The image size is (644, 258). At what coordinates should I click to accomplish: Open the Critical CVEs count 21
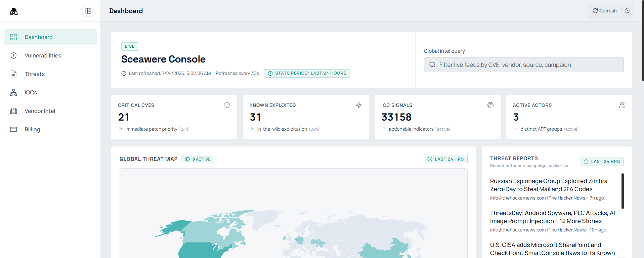pyautogui.click(x=124, y=117)
